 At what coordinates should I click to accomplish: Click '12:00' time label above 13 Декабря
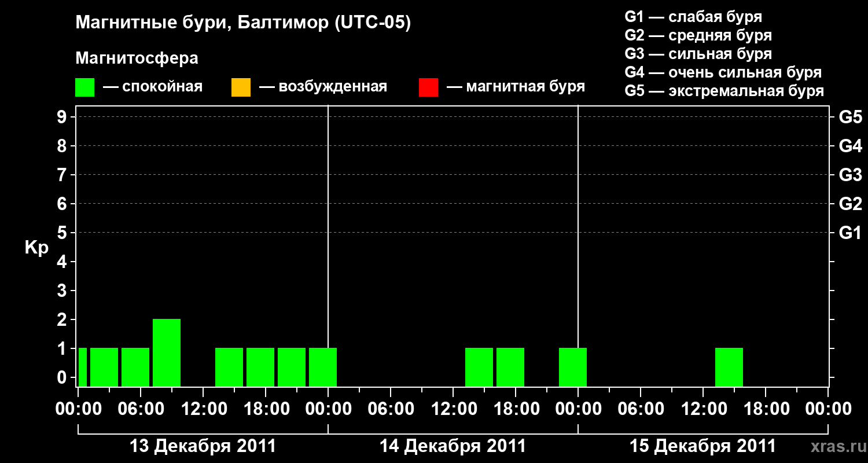203,409
